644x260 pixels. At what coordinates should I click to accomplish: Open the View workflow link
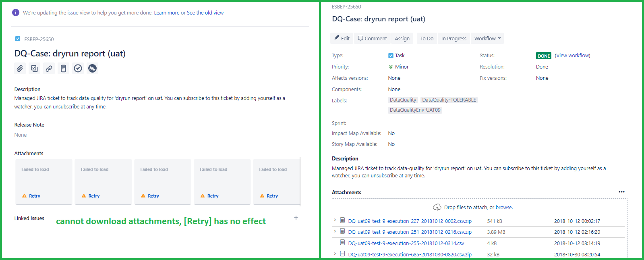[572, 56]
